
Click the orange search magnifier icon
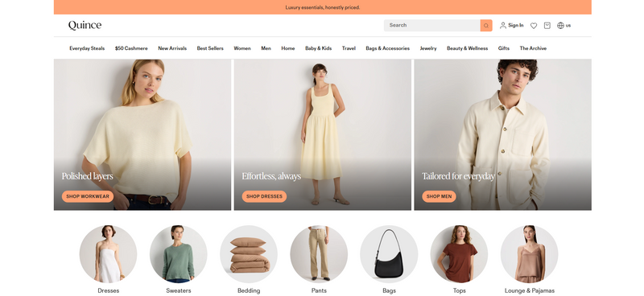click(486, 26)
